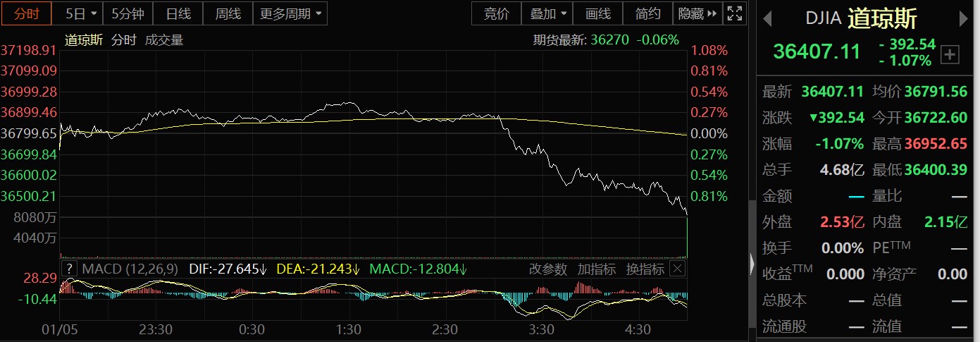Click 隐藏 to hide the side panel
This screenshot has width=980, height=342.
tap(699, 13)
